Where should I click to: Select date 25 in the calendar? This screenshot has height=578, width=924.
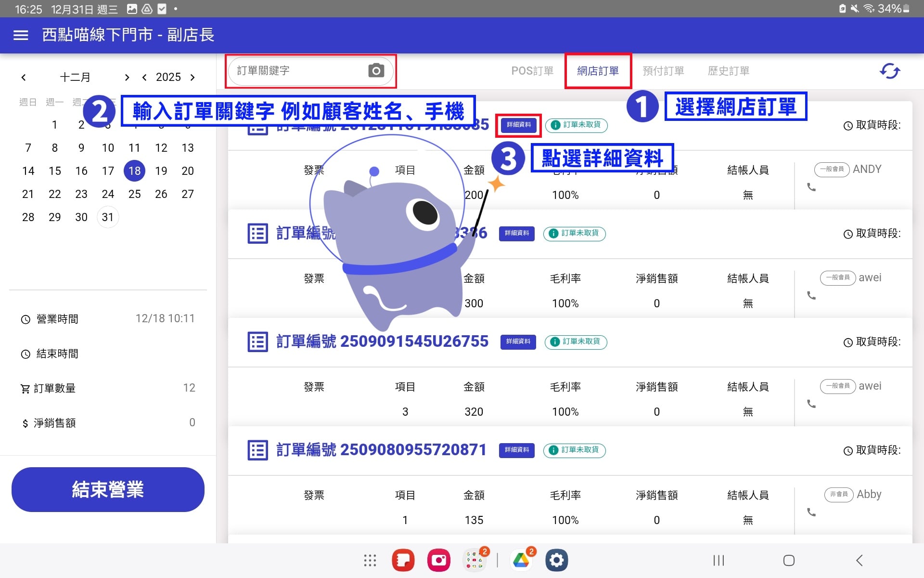pos(135,194)
